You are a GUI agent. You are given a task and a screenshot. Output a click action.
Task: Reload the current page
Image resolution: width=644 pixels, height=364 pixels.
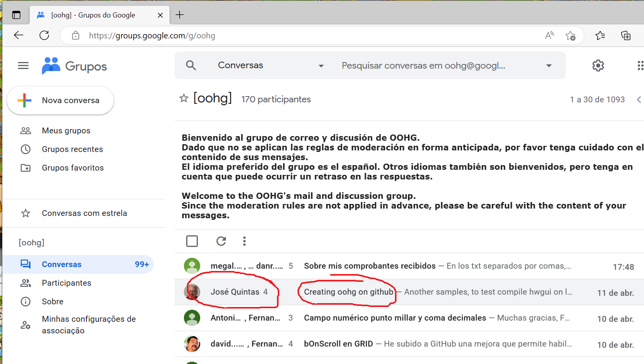click(44, 36)
